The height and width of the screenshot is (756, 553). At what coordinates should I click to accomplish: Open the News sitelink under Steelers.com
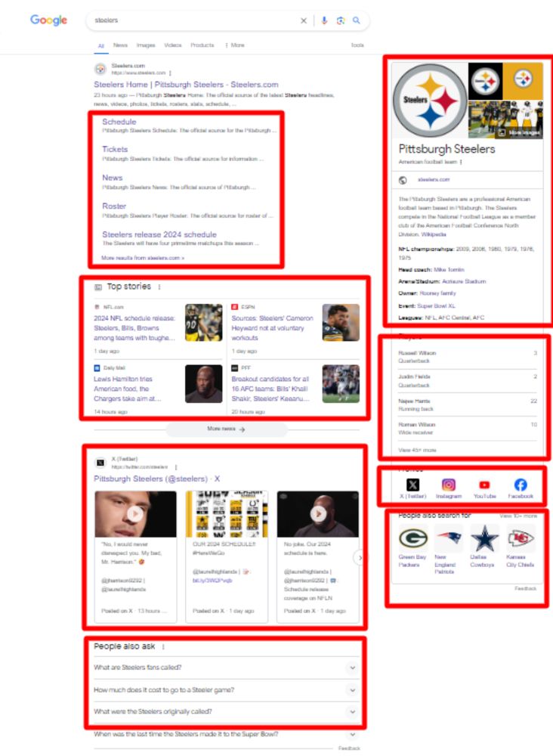coord(113,178)
